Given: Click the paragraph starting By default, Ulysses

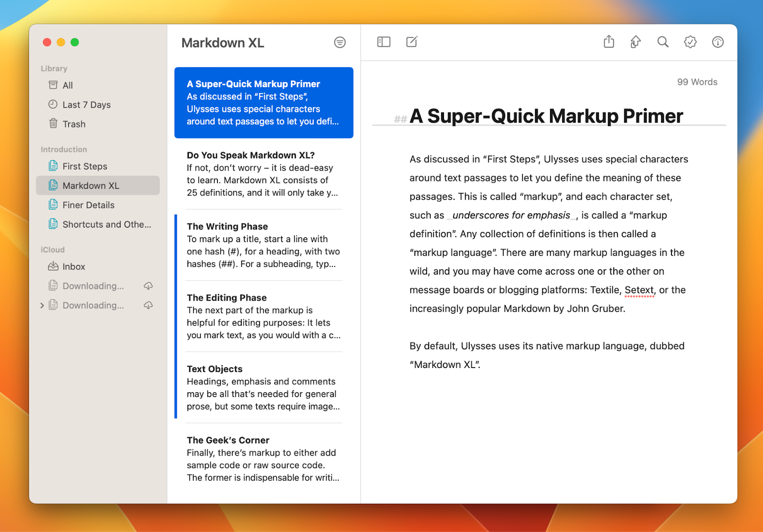Looking at the screenshot, I should tap(547, 355).
